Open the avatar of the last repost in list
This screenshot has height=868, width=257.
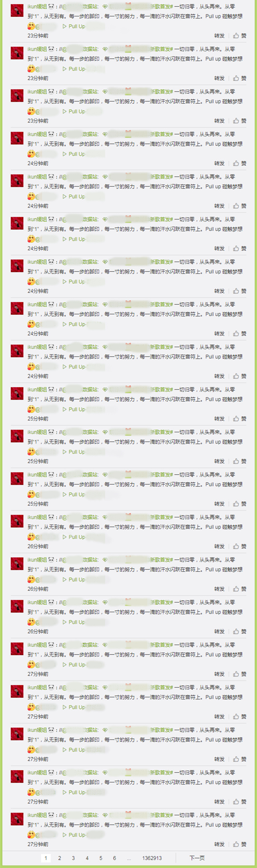tap(17, 819)
